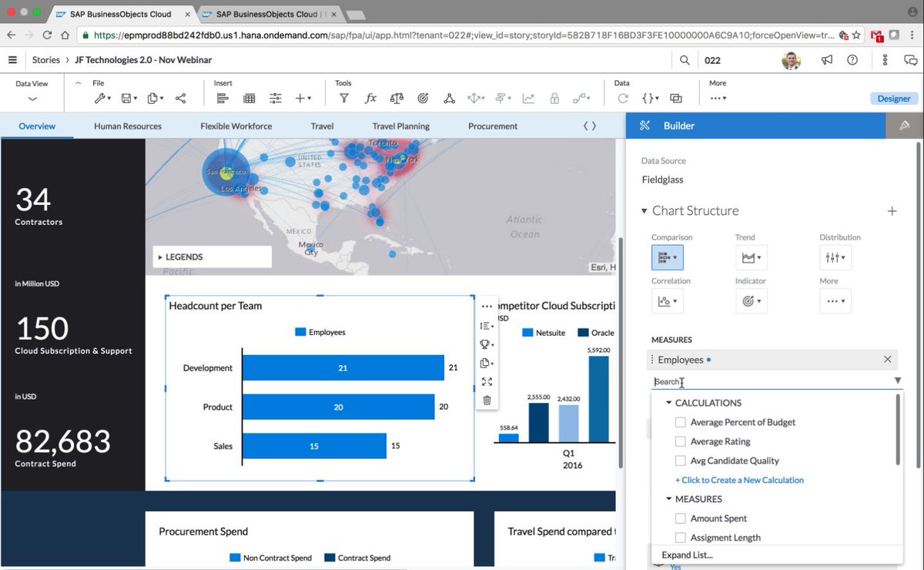Image resolution: width=924 pixels, height=570 pixels.
Task: Open the More ellipsis toolbar menu
Action: (x=718, y=99)
